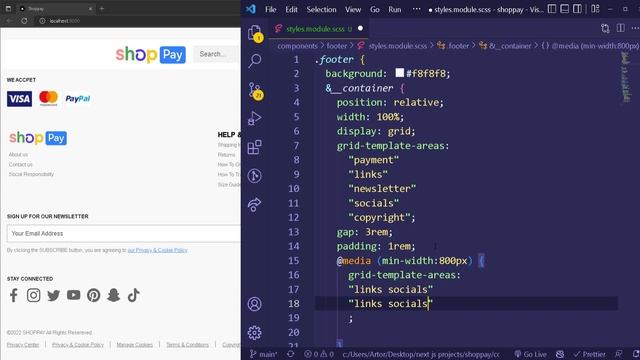Click the Privacy & Cookie Policy link under newsletter
The width and height of the screenshot is (640, 360).
point(158,250)
